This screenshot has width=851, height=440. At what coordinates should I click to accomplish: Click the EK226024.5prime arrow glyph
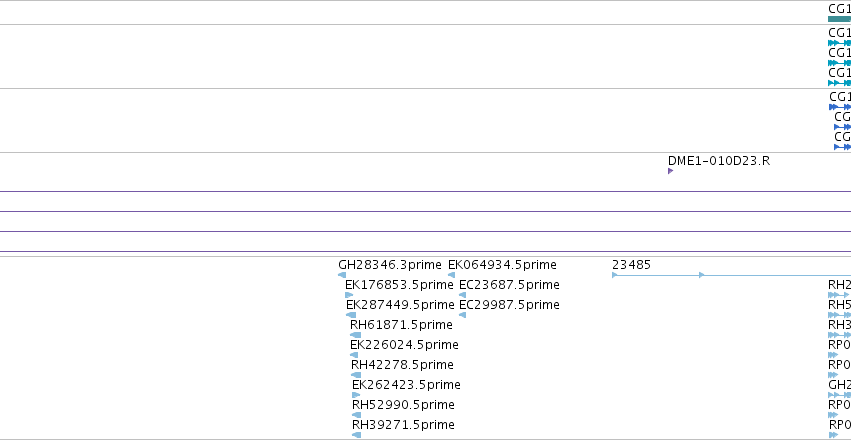click(354, 355)
